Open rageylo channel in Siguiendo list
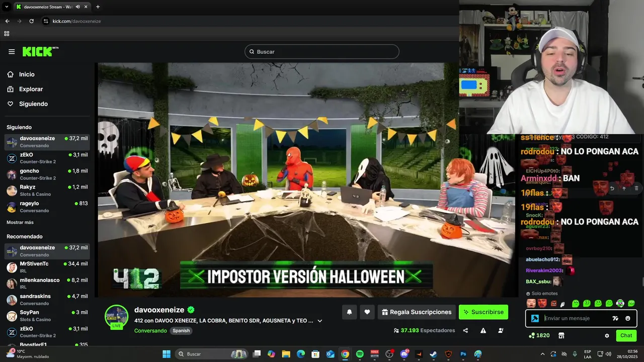This screenshot has width=644, height=362. click(x=47, y=207)
